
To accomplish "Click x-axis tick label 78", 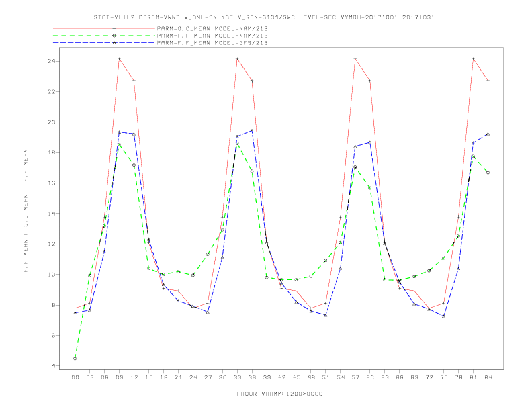I will (459, 377).
